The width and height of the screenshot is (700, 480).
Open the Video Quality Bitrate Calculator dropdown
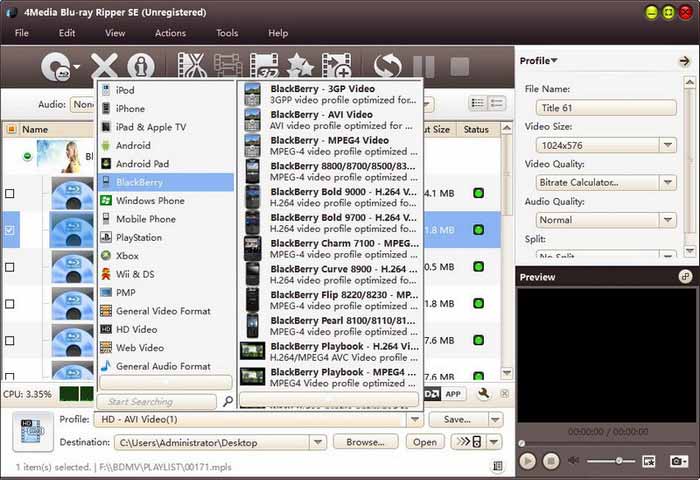tap(668, 182)
